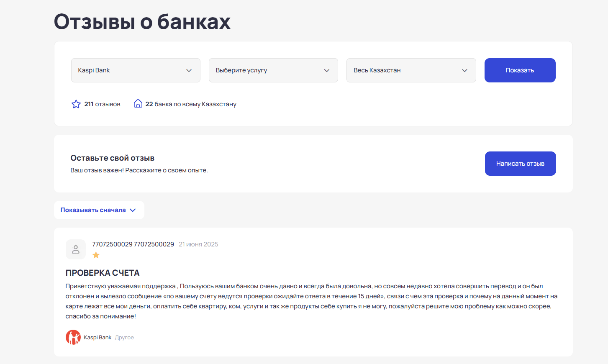Click the text 'Ваш отзыв важен! Расскажите о своем опыте.'
This screenshot has width=608, height=364.
pos(139,170)
